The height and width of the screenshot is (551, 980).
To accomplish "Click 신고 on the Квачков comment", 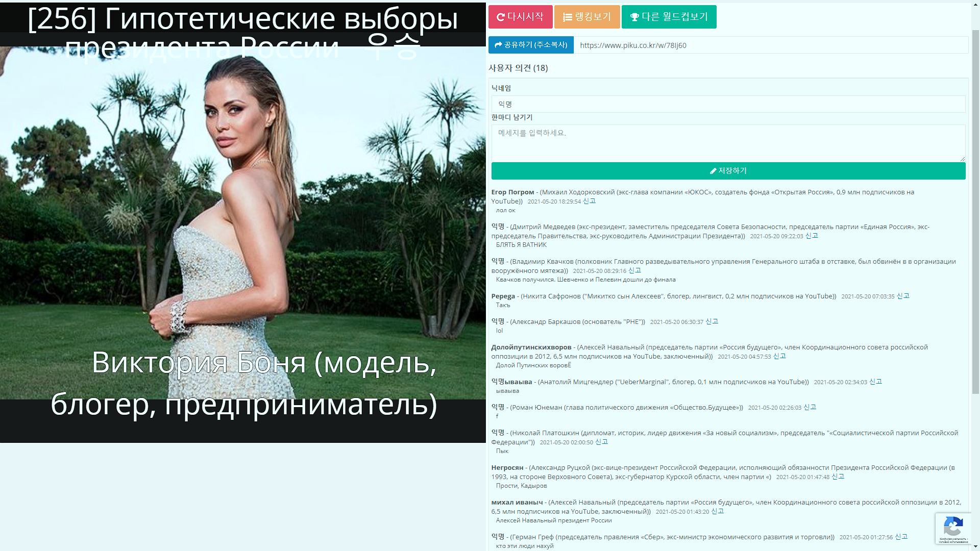I will [x=634, y=270].
